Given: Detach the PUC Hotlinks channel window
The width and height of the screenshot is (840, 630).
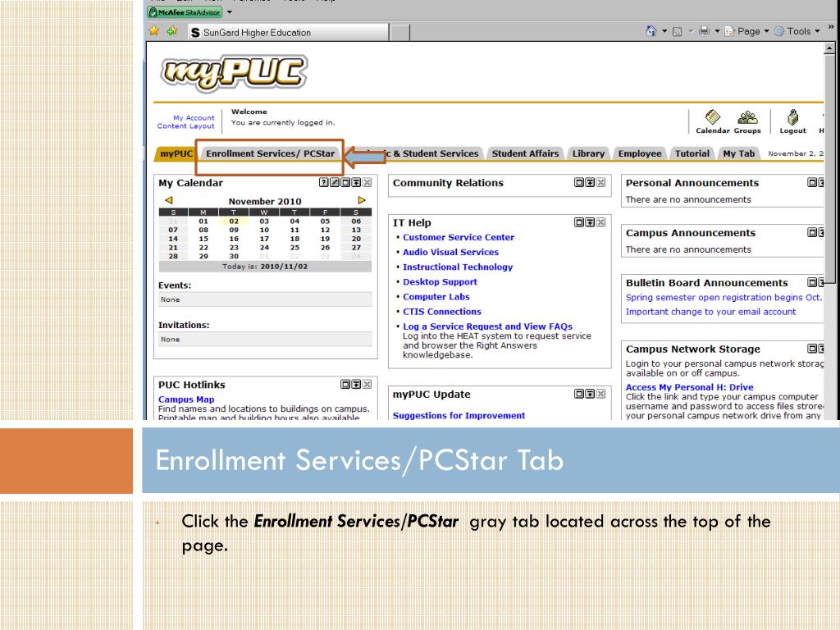Looking at the screenshot, I should pos(345,384).
